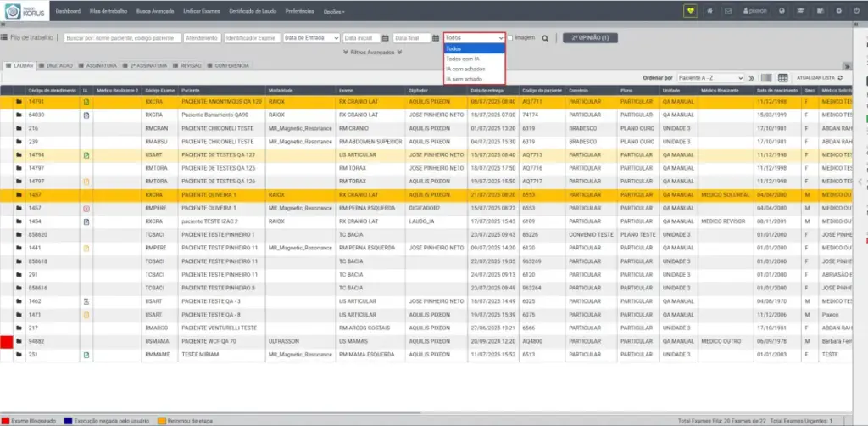This screenshot has height=426, width=868.
Task: Open the Ordenar por Paciente A - Z dropdown
Action: 711,78
